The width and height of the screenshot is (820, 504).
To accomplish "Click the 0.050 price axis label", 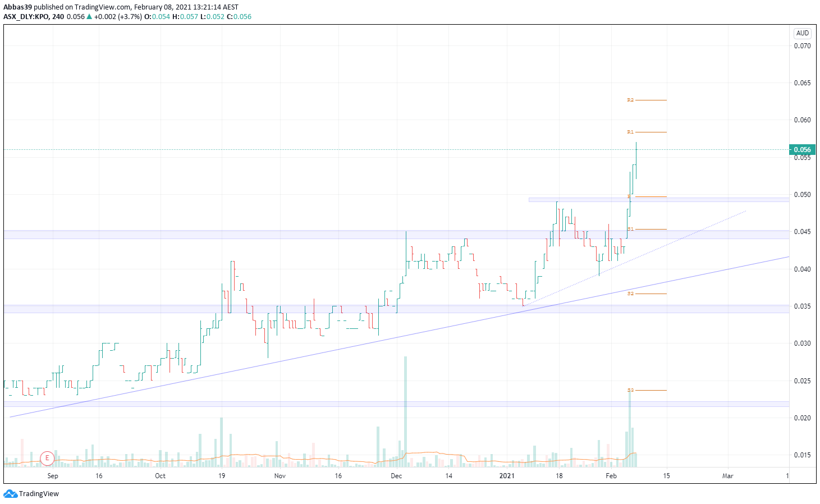I will coord(802,195).
